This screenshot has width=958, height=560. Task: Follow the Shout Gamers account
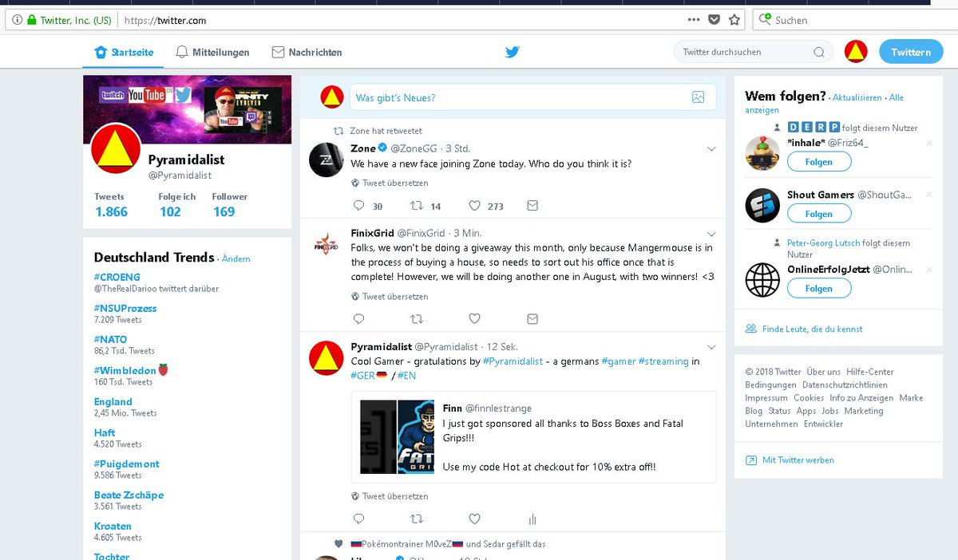click(819, 214)
